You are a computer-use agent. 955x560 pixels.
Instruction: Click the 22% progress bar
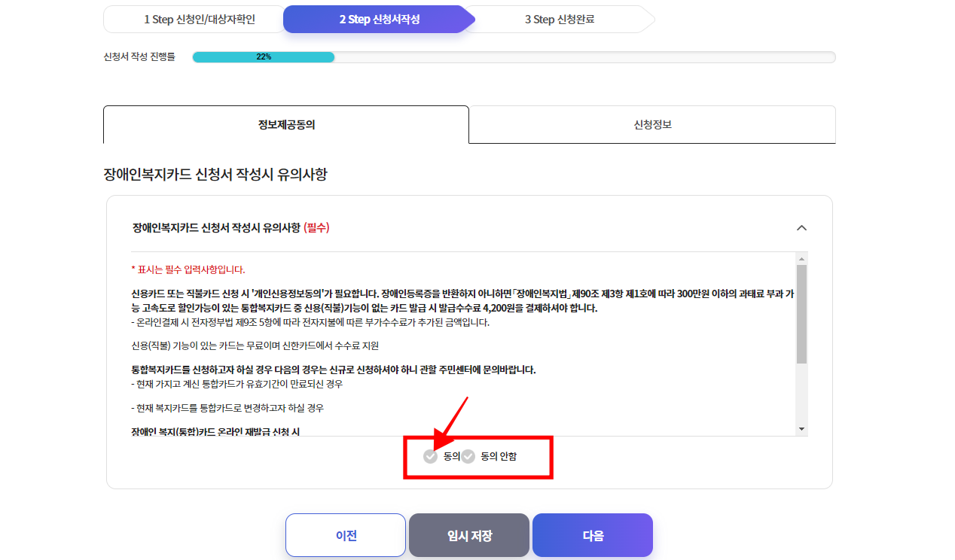264,56
